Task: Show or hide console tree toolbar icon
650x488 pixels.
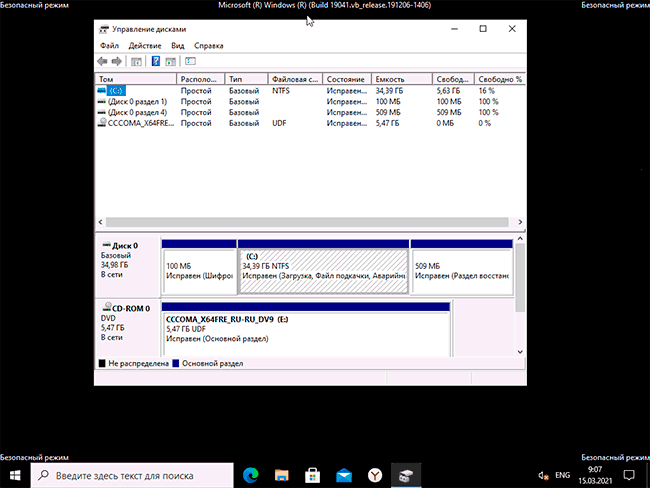Action: tap(136, 61)
